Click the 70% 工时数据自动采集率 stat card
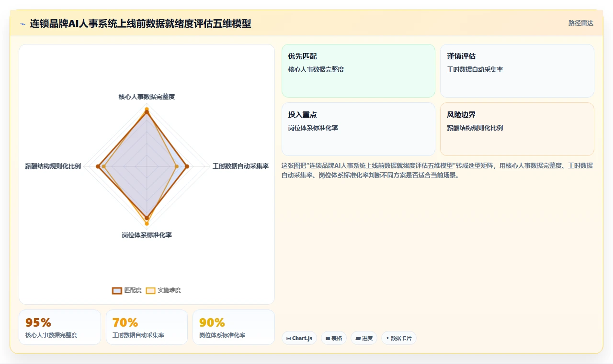Image resolution: width=613 pixels, height=364 pixels. point(147,327)
